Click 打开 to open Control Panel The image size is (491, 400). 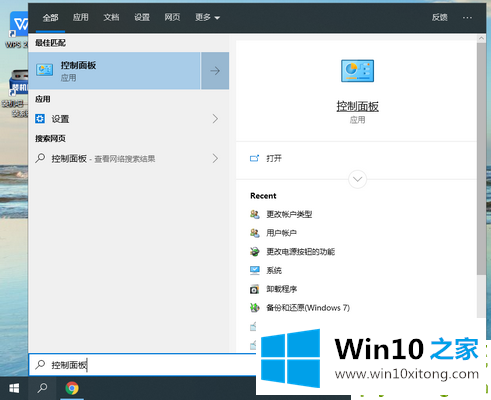tap(274, 158)
